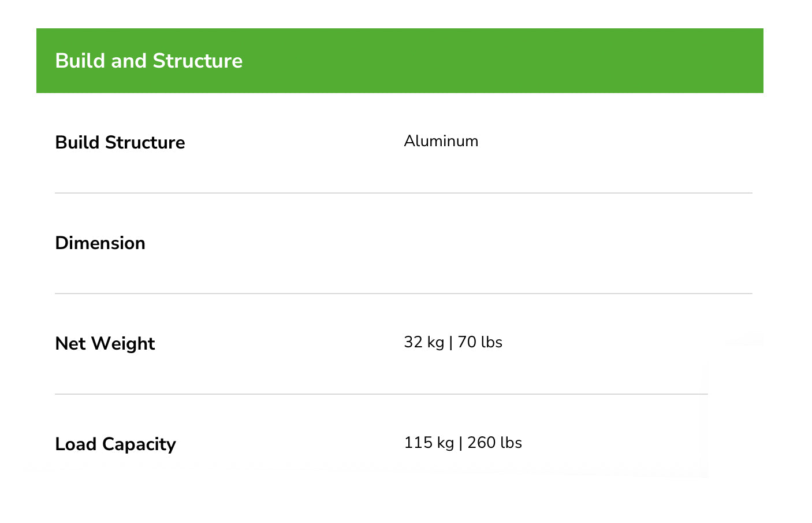
Task: Select the "Build Structure" row label
Action: pyautogui.click(x=120, y=142)
